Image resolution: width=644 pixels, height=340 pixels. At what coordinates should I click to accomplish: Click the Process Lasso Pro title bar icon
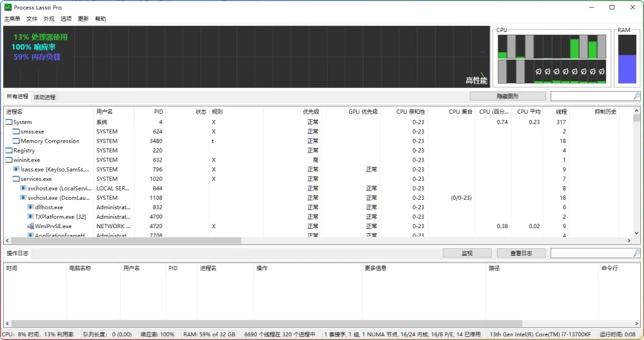pyautogui.click(x=8, y=8)
